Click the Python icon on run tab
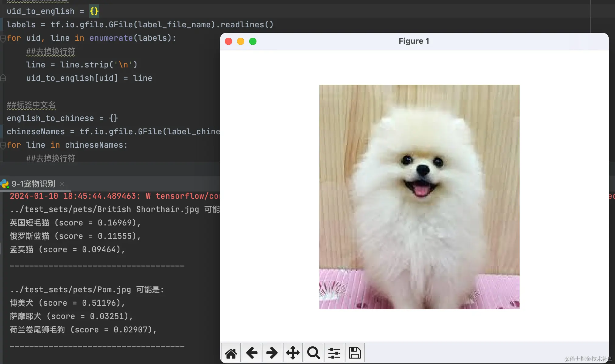The height and width of the screenshot is (364, 615). (x=5, y=184)
